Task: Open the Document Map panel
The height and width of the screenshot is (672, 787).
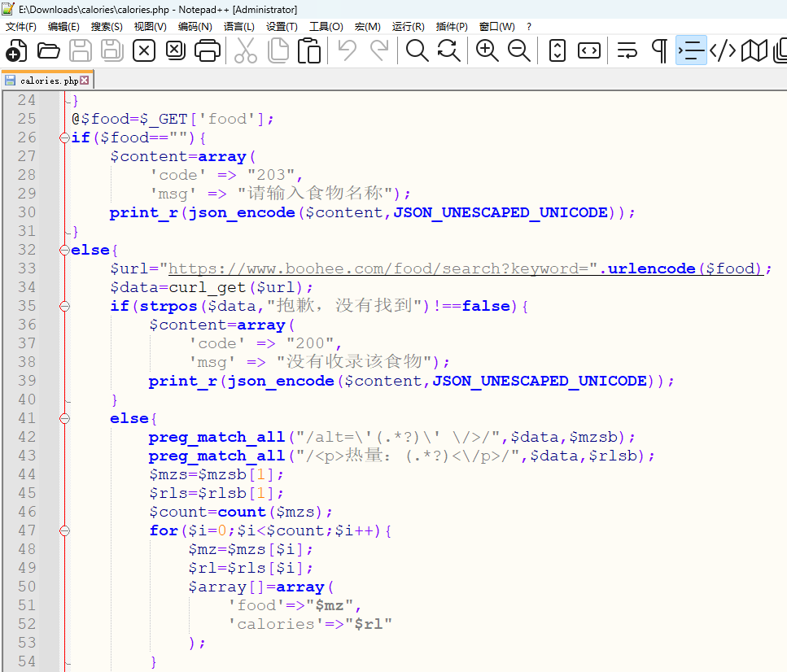Action: [754, 51]
